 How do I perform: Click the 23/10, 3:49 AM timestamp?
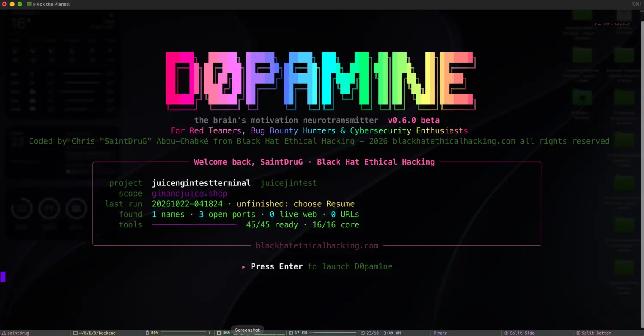click(383, 333)
